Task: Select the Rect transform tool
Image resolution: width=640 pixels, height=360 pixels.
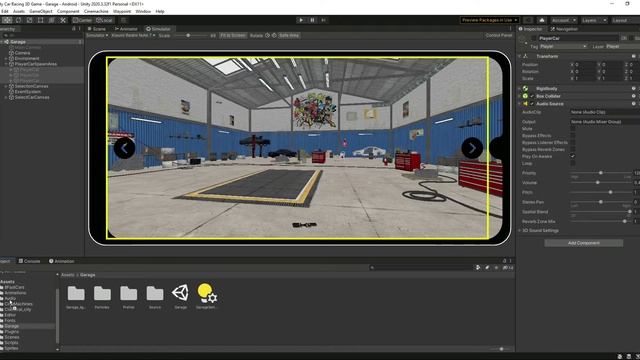Action: pos(40,20)
